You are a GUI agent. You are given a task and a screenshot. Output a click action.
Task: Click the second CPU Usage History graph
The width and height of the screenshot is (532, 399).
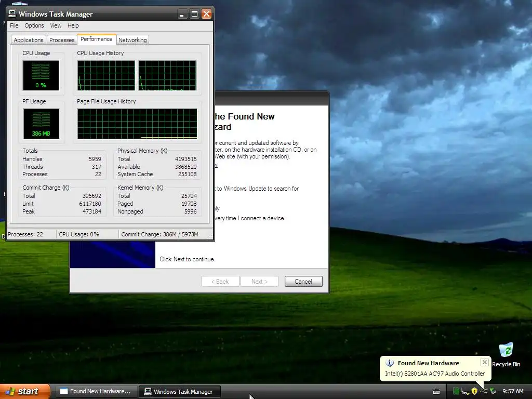pos(168,75)
